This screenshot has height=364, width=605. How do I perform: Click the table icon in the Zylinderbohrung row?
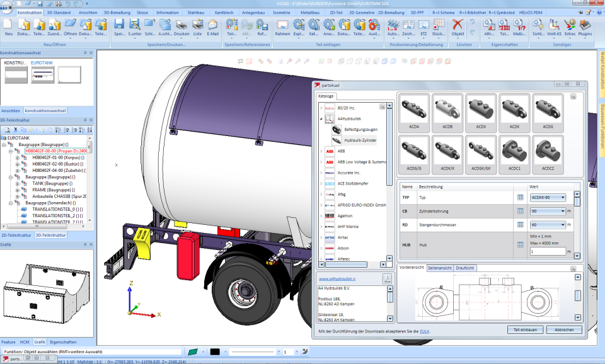click(x=521, y=211)
